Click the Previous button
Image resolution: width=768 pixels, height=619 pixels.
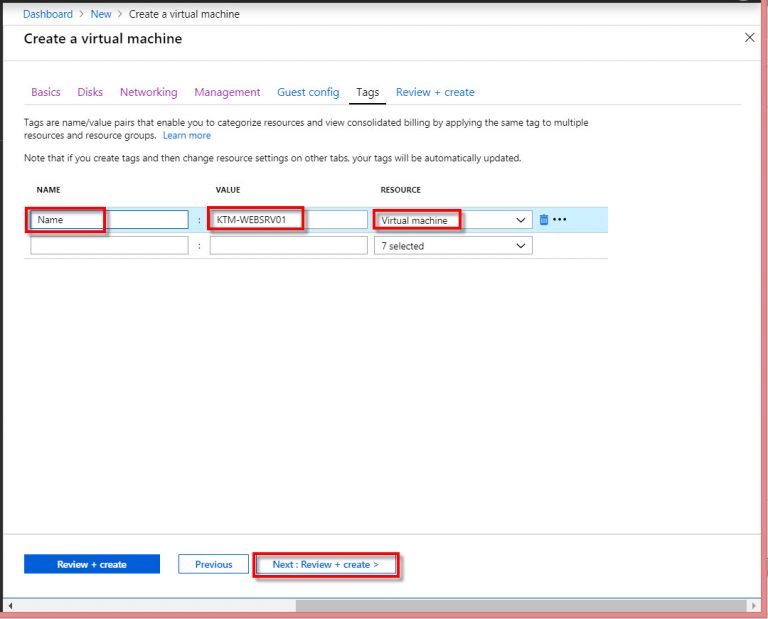[213, 565]
